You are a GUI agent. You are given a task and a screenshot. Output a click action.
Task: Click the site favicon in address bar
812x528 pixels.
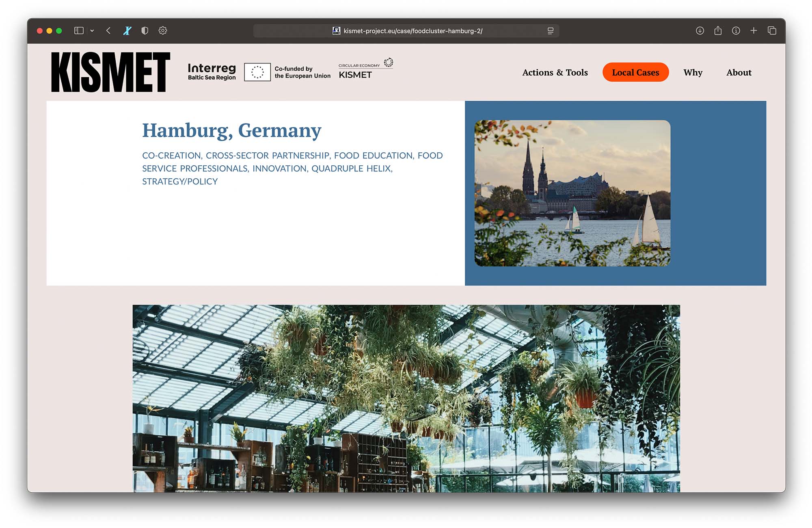coord(336,31)
